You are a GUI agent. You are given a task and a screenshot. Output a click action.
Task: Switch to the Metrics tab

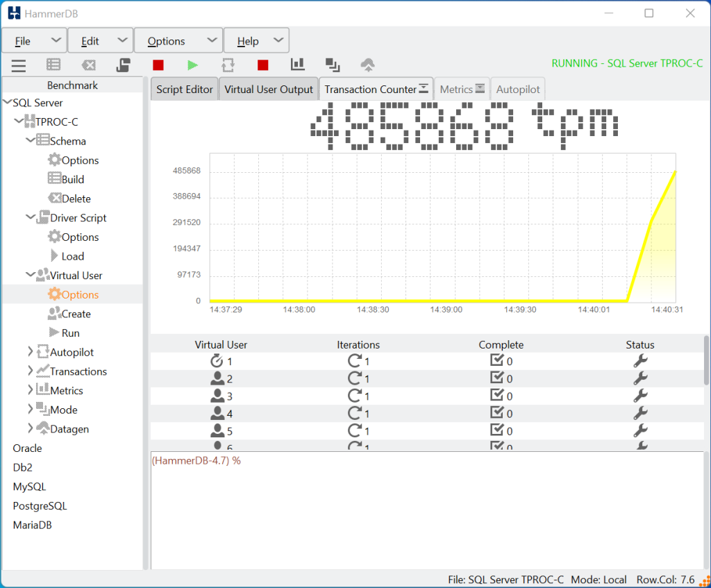(462, 90)
